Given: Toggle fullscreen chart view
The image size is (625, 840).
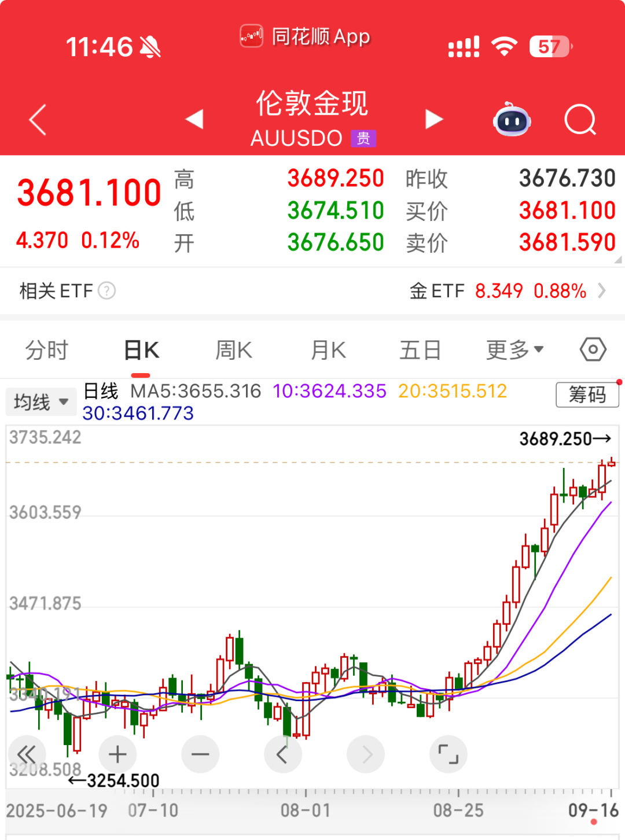Looking at the screenshot, I should [448, 754].
